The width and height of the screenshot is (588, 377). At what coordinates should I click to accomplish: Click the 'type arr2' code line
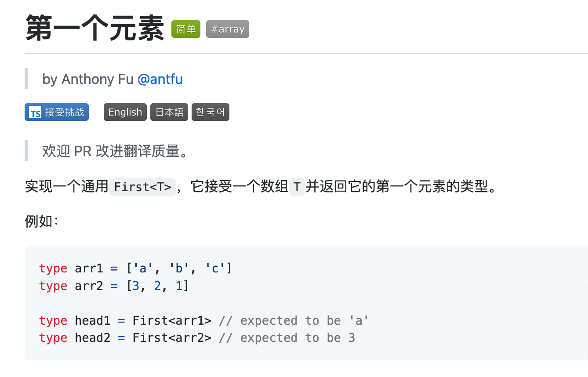(x=113, y=286)
